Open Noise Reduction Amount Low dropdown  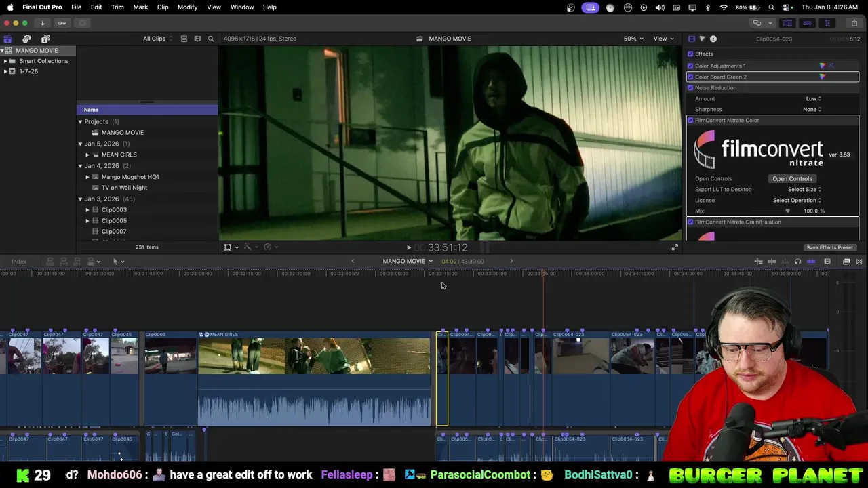pyautogui.click(x=813, y=99)
